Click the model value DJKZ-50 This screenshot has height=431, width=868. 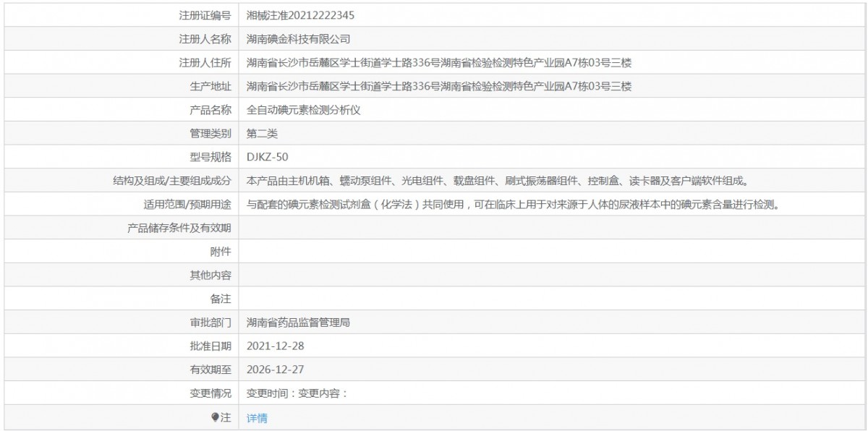268,157
